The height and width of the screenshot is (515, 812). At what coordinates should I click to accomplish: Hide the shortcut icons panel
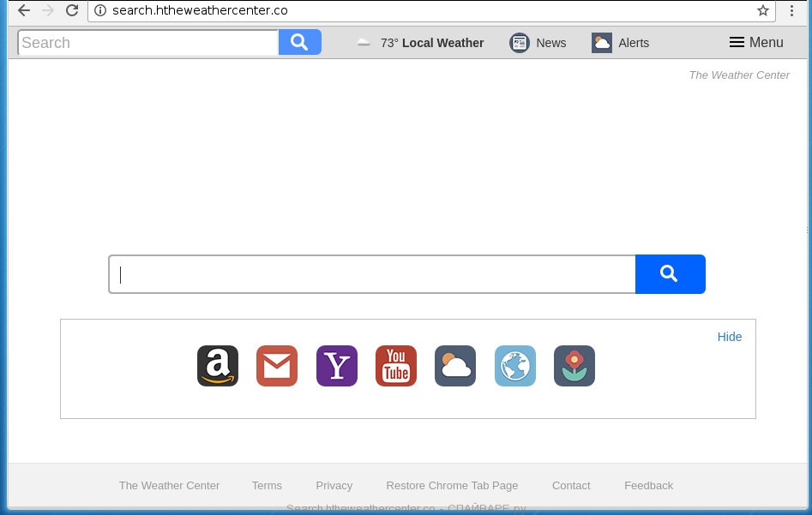(730, 337)
